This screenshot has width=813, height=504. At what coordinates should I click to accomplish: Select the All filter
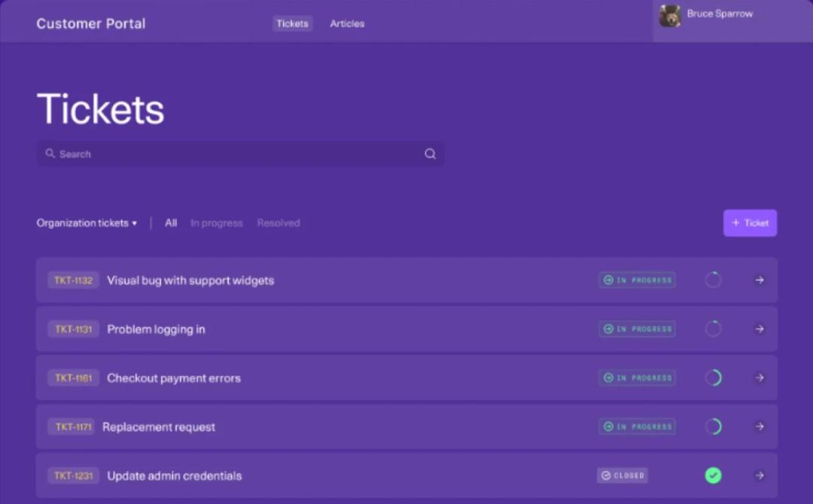(171, 223)
